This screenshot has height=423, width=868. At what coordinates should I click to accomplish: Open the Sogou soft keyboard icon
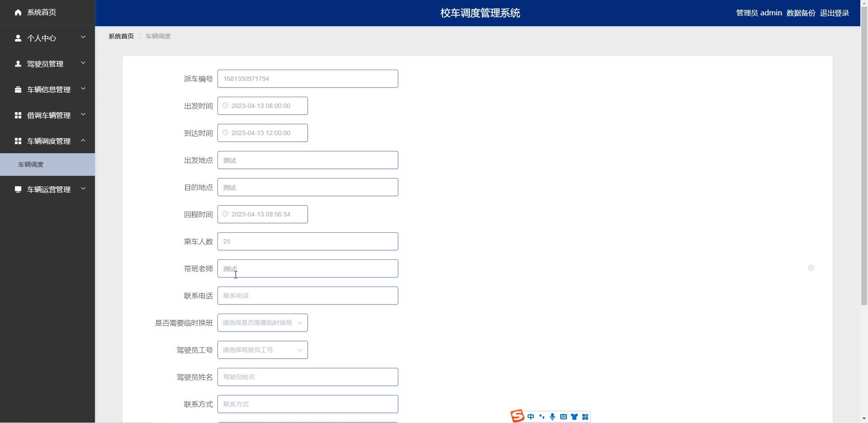click(563, 416)
